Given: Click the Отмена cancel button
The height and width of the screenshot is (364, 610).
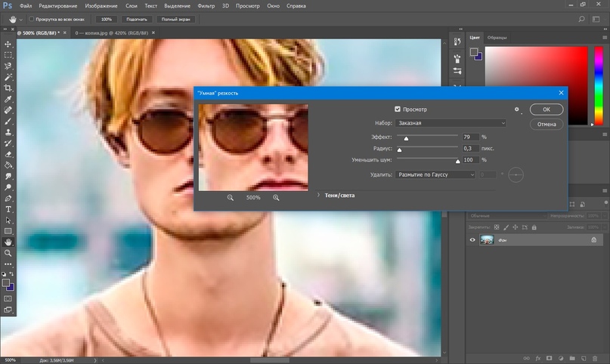Looking at the screenshot, I should tap(547, 125).
